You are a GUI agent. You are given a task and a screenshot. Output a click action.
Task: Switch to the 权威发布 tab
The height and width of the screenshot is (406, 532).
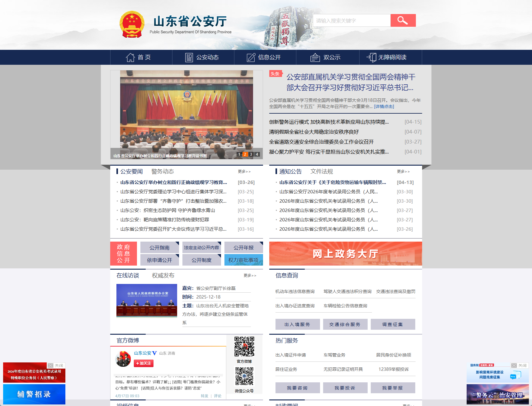pyautogui.click(x=163, y=275)
